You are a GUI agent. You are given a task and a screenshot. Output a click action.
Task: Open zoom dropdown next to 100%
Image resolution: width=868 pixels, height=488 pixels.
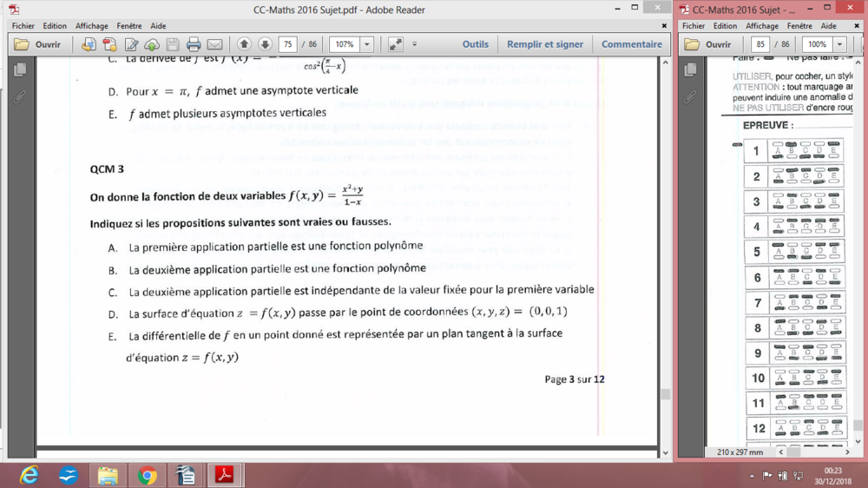click(839, 44)
